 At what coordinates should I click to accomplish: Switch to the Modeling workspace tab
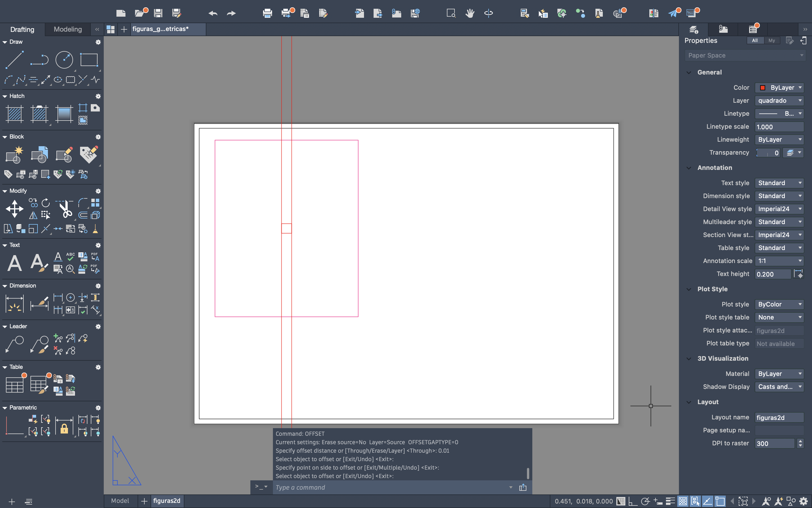pyautogui.click(x=68, y=29)
